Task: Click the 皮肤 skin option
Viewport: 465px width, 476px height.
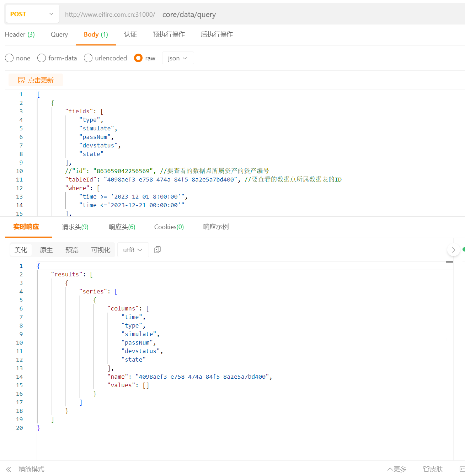Action: pyautogui.click(x=433, y=469)
